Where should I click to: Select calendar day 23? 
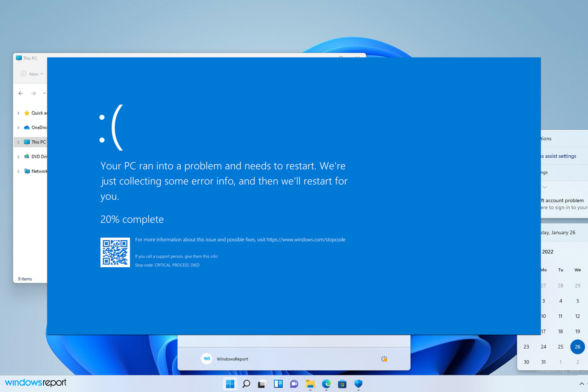coord(526,347)
